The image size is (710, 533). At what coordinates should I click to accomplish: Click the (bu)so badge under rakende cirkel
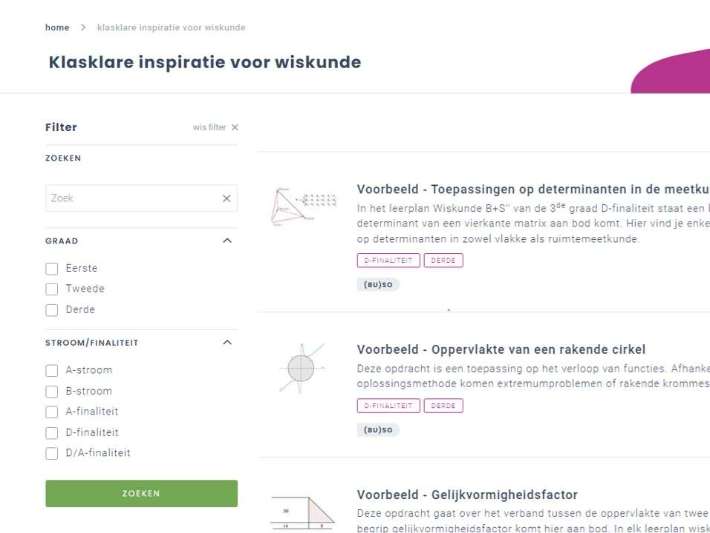378,430
